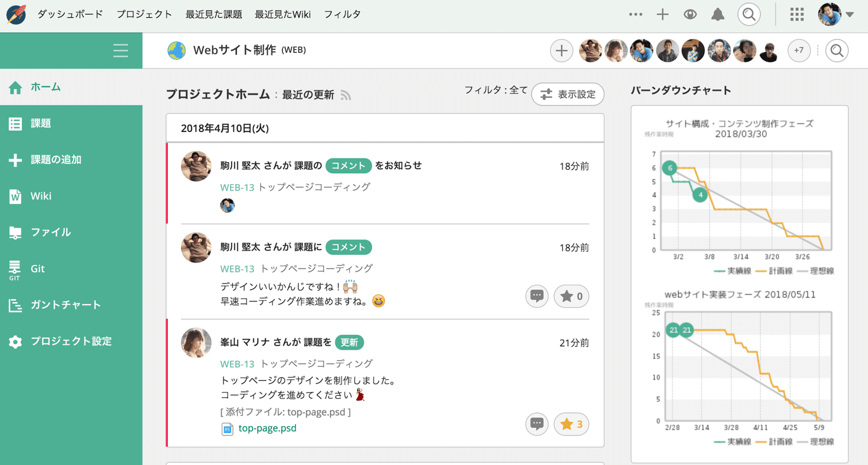Click the 表示設定 button

coord(568,95)
